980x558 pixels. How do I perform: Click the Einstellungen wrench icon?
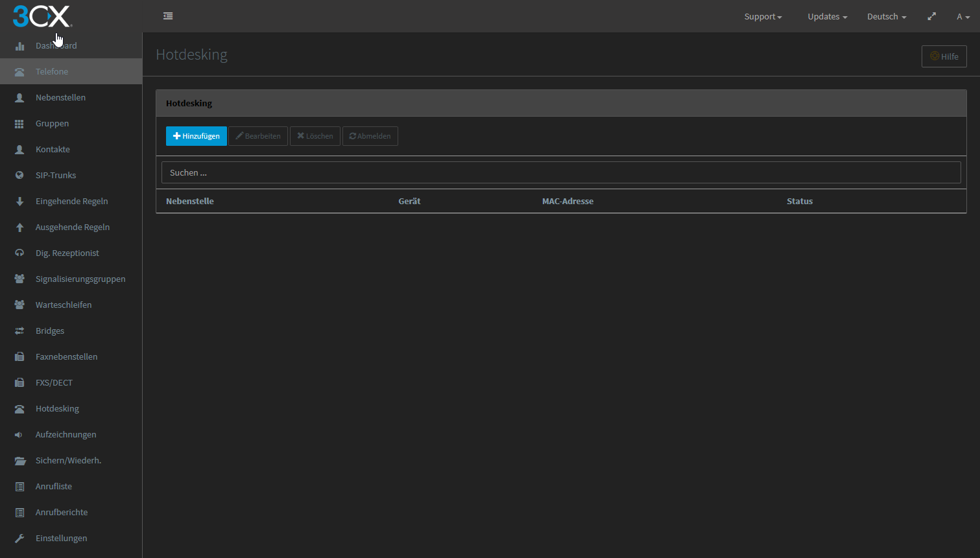point(19,538)
